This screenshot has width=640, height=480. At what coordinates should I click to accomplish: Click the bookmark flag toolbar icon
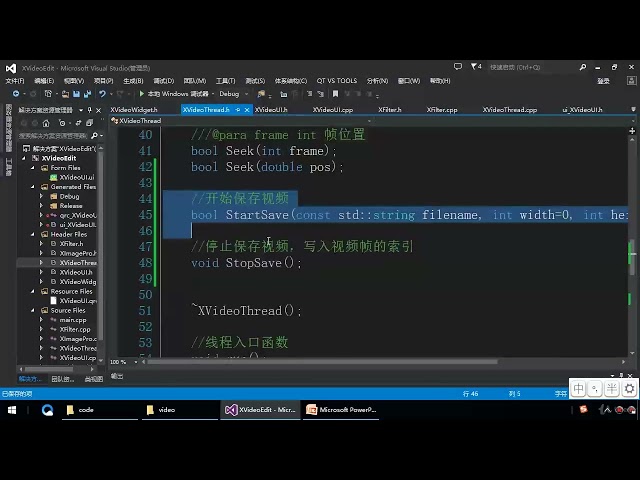[335, 94]
